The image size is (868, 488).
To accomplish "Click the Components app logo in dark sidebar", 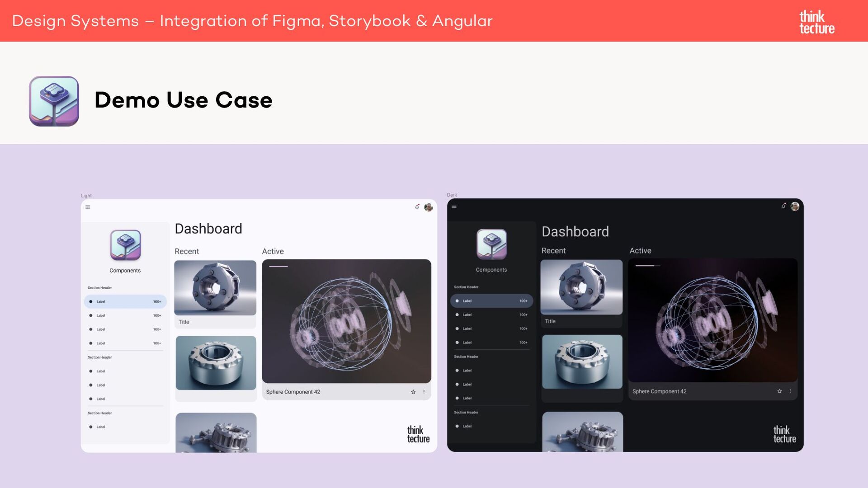I will point(491,245).
